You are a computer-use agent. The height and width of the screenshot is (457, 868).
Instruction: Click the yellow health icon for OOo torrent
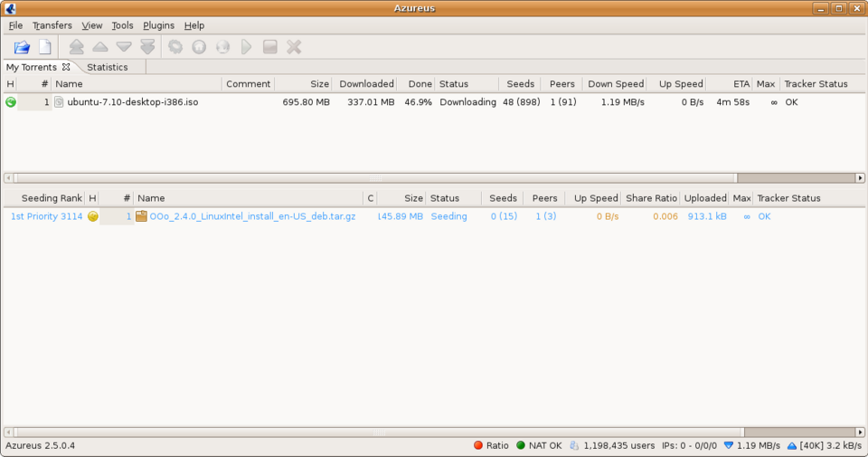pyautogui.click(x=93, y=216)
